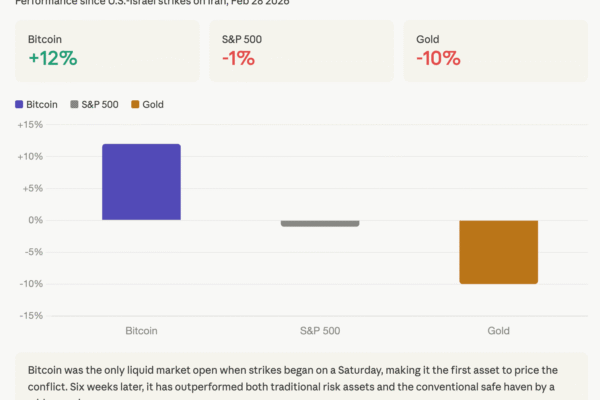This screenshot has width=600, height=400.
Task: Toggle the Bitcoin series via legend label
Action: pos(43,104)
